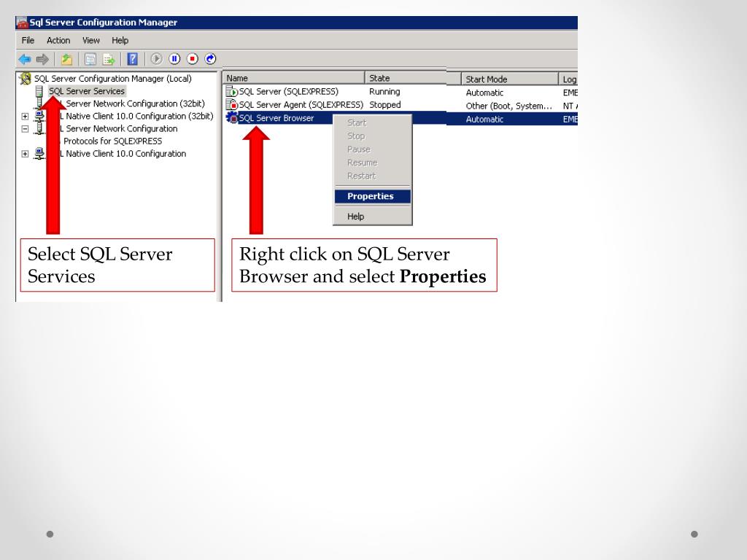Click the Other (Boot, System... start mode cell
747x560 pixels.
508,106
